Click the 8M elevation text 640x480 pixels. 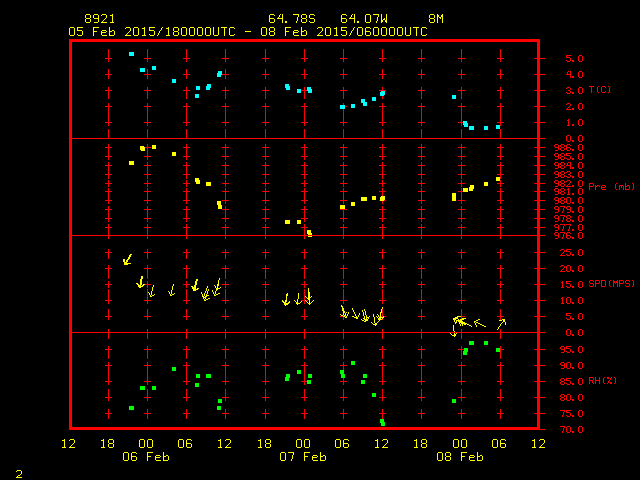(x=436, y=19)
